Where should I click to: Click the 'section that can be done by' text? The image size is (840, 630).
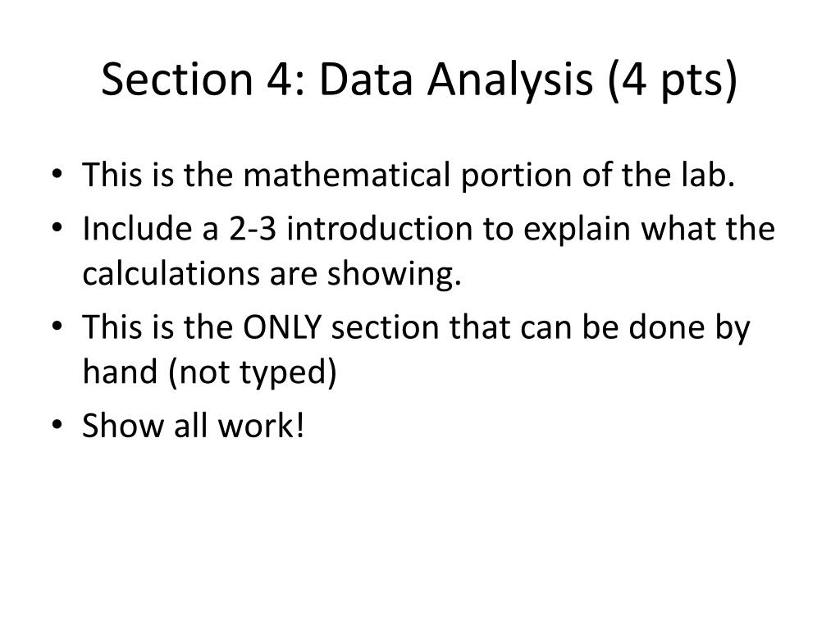tap(541, 327)
